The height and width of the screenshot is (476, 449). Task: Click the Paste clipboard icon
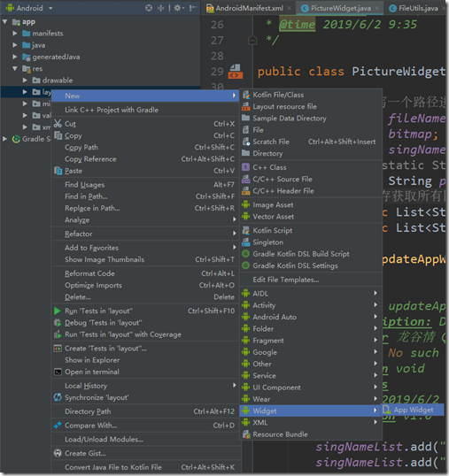pyautogui.click(x=58, y=171)
